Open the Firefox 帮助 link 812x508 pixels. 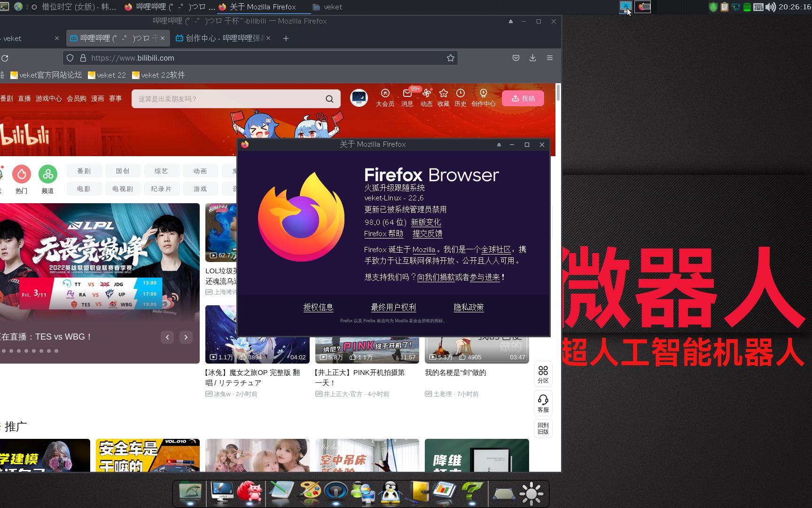point(383,233)
